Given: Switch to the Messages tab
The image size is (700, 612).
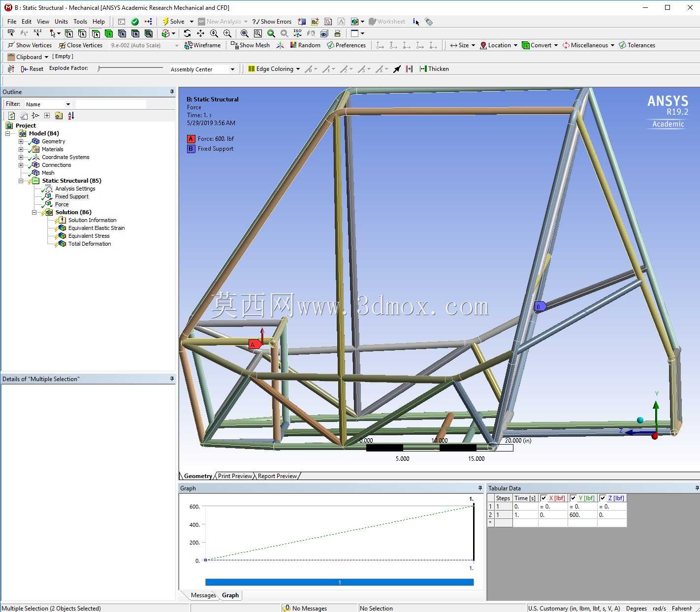Looking at the screenshot, I should click(x=203, y=595).
